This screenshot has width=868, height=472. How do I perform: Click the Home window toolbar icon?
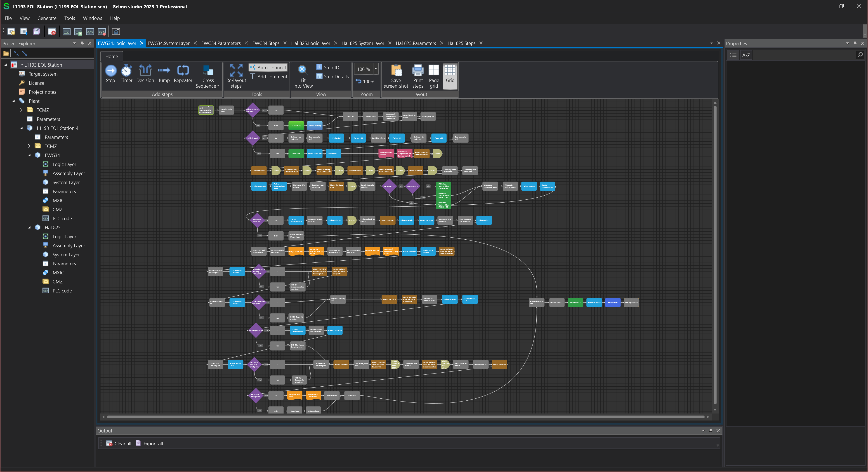116,32
